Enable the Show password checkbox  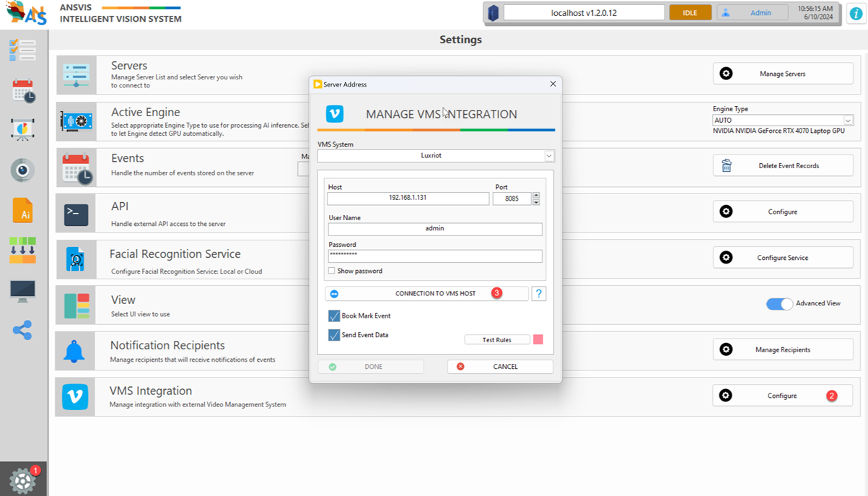click(x=332, y=271)
